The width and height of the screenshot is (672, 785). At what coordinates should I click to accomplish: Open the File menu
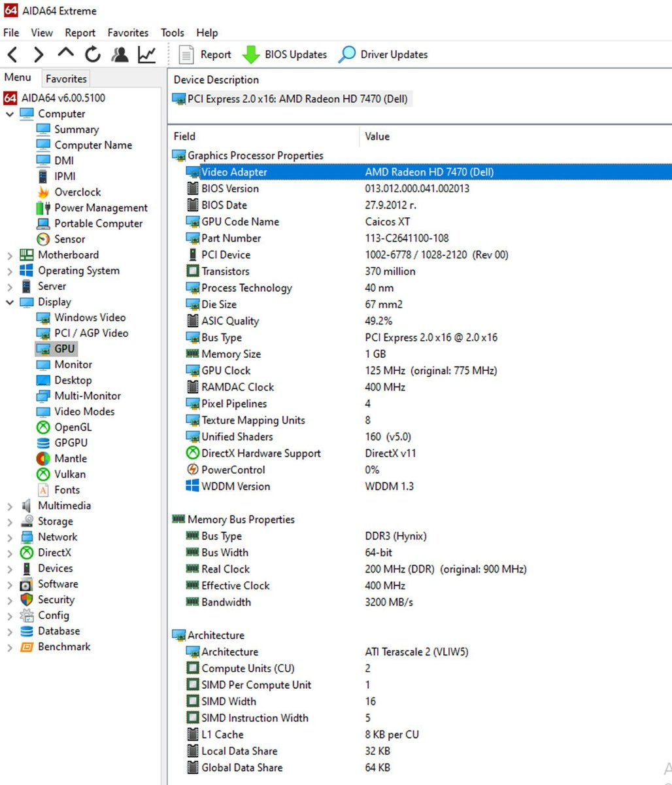click(x=11, y=33)
